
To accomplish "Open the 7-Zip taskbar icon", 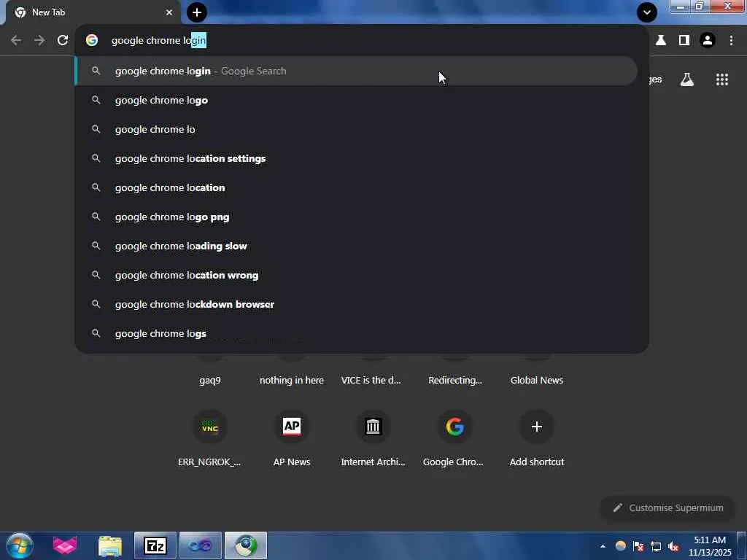I will (x=155, y=545).
